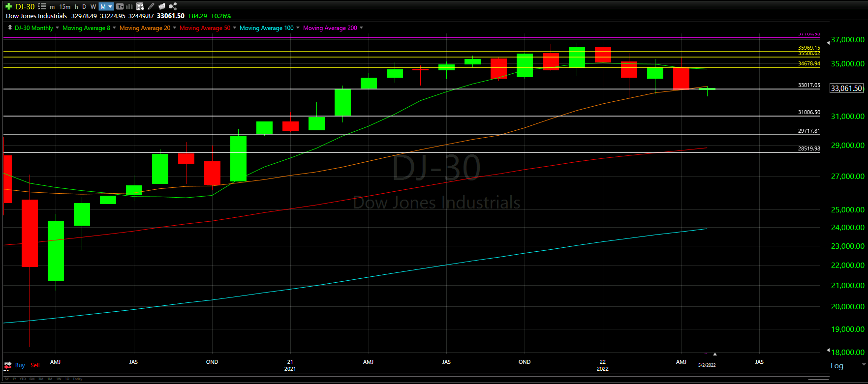Click the 34678.94 yellow line label
The width and height of the screenshot is (868, 384).
point(809,63)
